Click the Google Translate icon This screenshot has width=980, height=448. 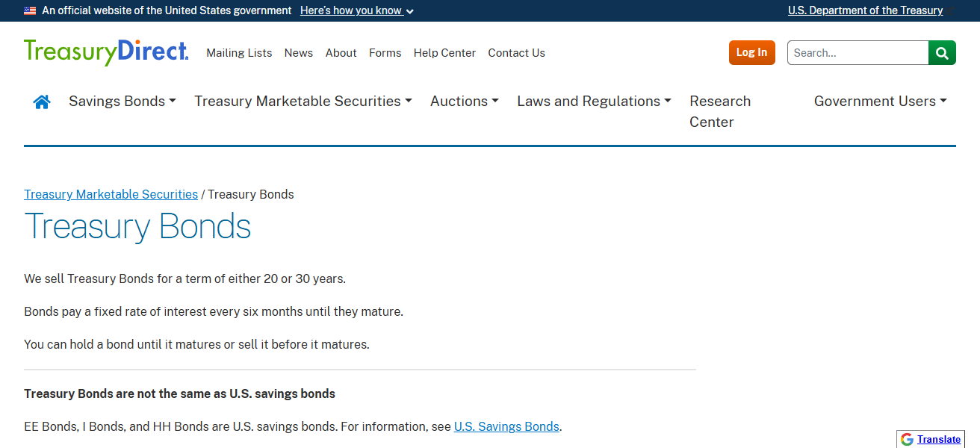(x=907, y=439)
